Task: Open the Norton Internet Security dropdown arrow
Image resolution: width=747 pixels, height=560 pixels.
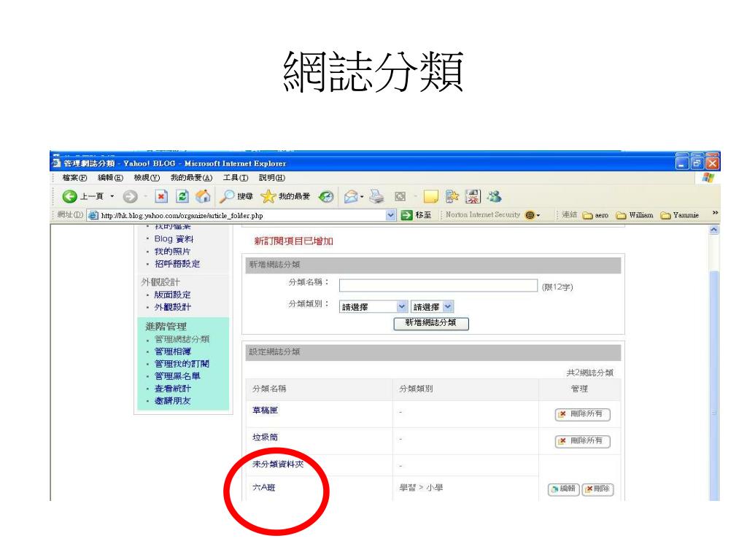Action: pyautogui.click(x=538, y=216)
